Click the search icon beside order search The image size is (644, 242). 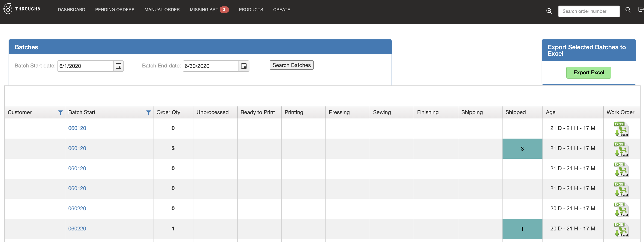(628, 10)
